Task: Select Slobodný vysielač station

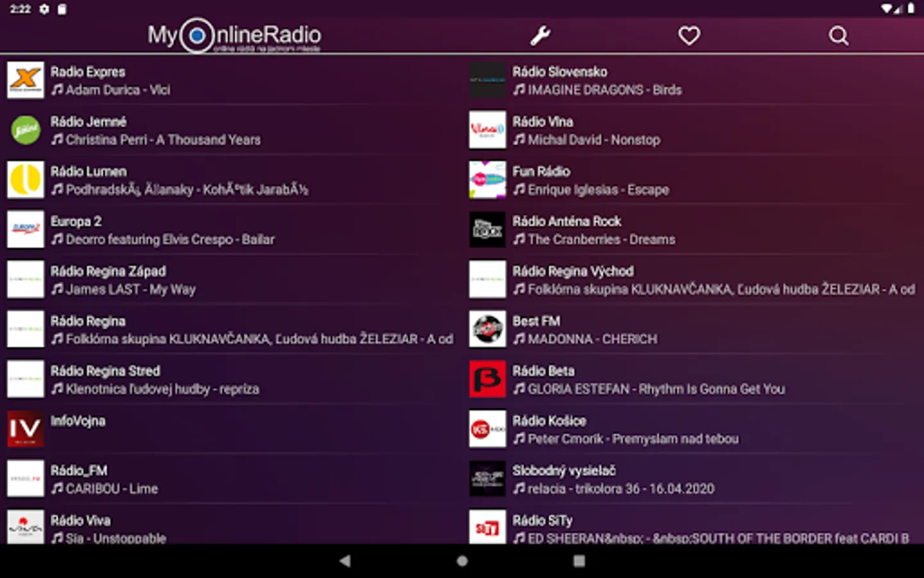Action: pyautogui.click(x=693, y=478)
